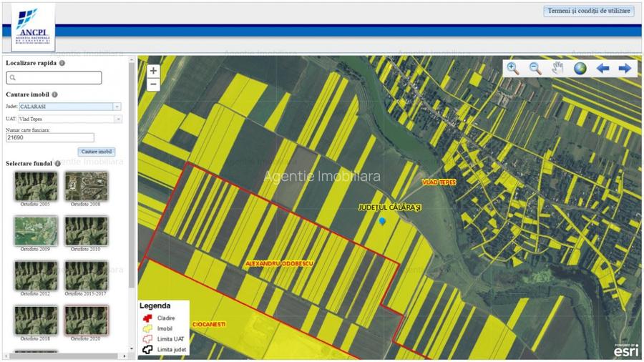Go to previous map extent arrow

pos(602,68)
